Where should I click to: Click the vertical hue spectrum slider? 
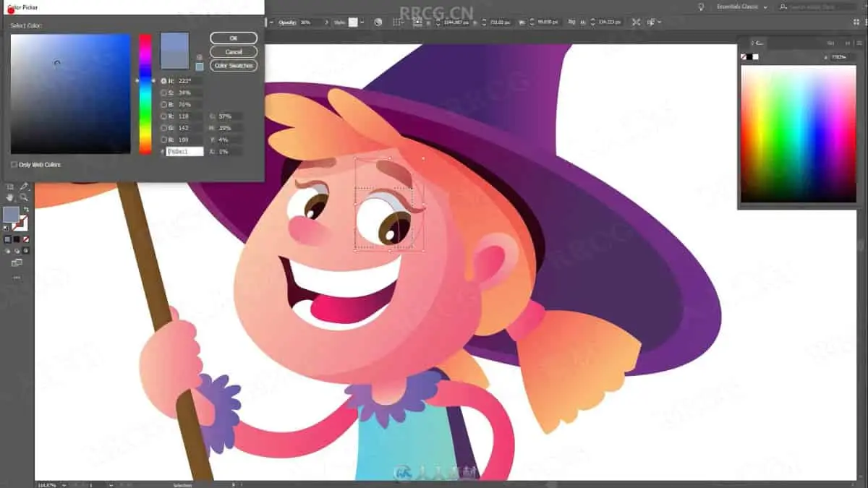tap(145, 94)
